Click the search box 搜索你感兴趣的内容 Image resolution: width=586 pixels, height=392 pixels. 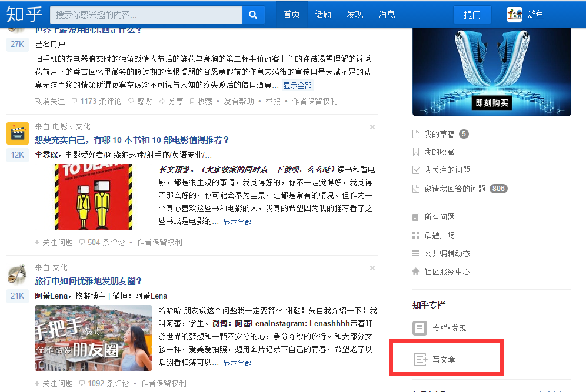pos(146,15)
